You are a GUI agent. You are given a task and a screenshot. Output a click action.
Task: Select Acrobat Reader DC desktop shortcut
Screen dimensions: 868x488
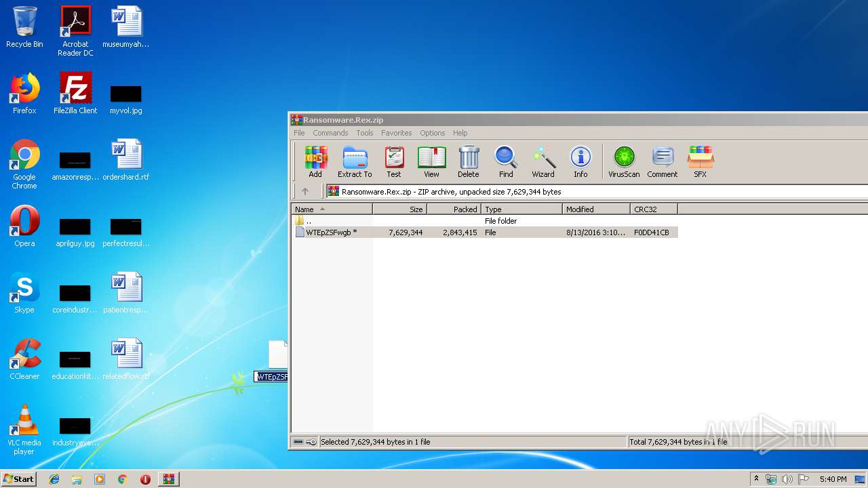coord(75,31)
